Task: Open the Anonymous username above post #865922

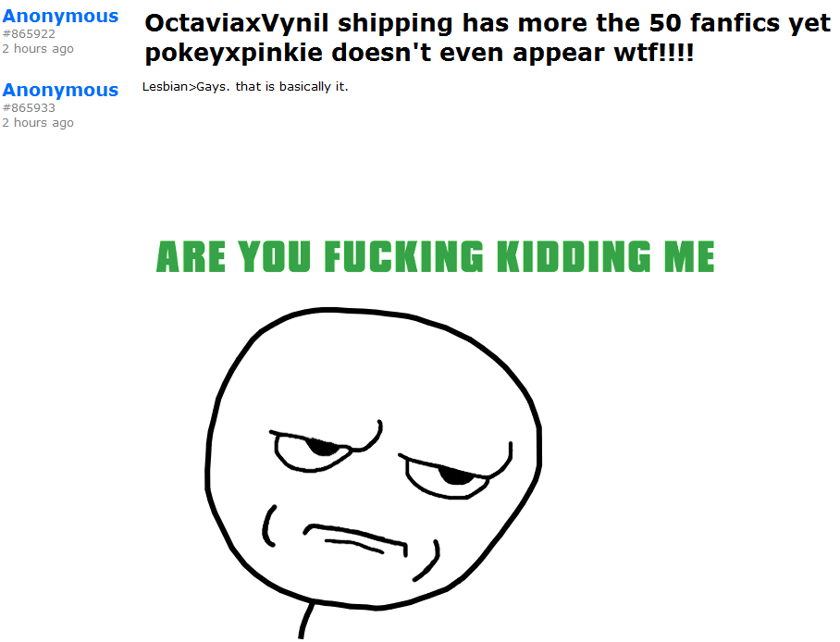Action: click(60, 17)
